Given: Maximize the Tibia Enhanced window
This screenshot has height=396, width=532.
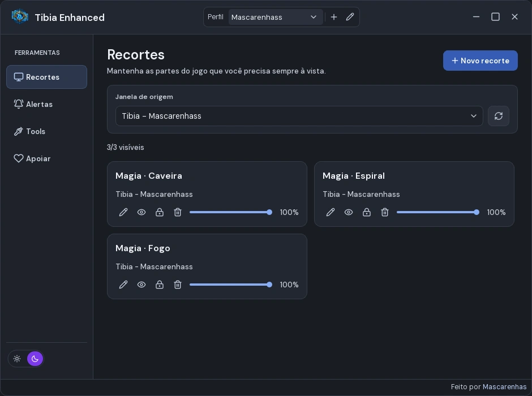Looking at the screenshot, I should pyautogui.click(x=495, y=16).
